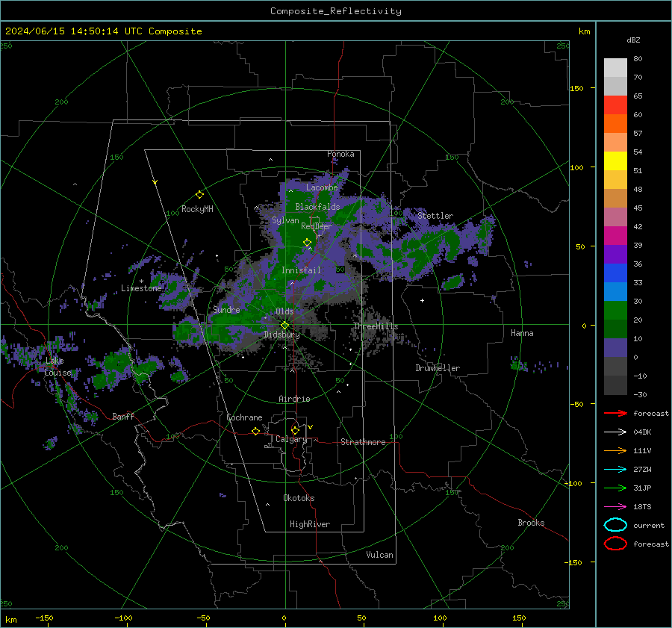Image resolution: width=672 pixels, height=628 pixels.
Task: Select the purple 36-39 dBZ swatch
Action: pyautogui.click(x=615, y=254)
